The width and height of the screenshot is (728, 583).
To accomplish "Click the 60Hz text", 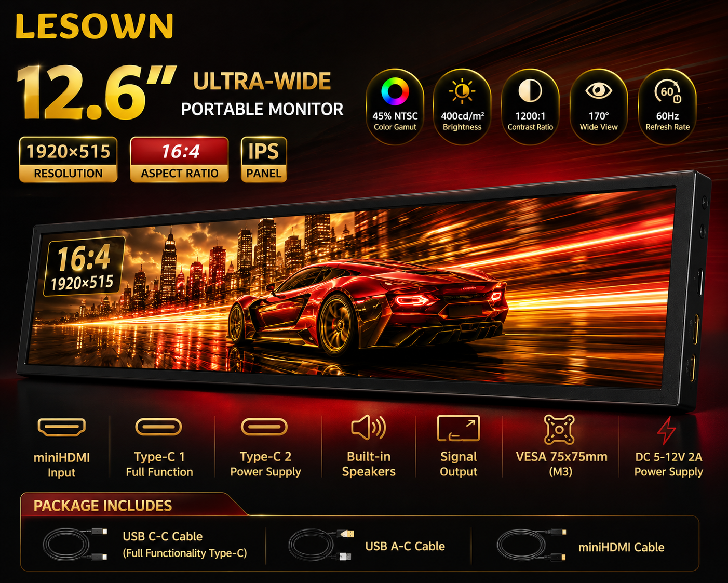I will [x=668, y=116].
